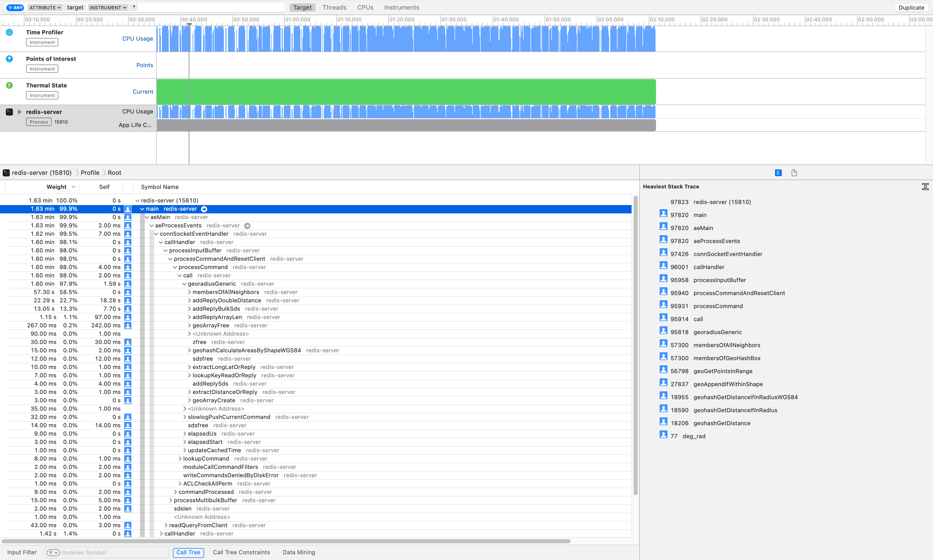
Task: Switch to the CPUs tab
Action: point(365,8)
